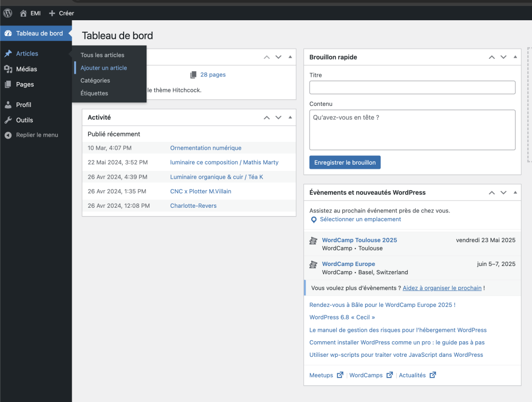Collapse the Activité panel
The image size is (532, 402).
pos(290,117)
